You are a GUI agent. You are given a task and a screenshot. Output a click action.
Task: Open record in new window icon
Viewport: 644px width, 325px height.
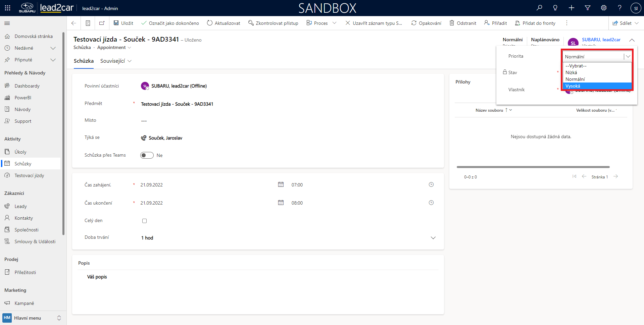[102, 23]
